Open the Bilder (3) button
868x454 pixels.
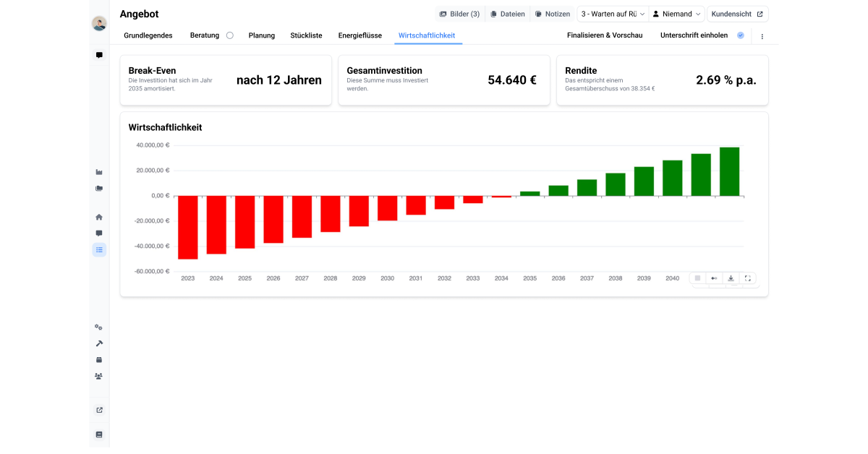point(459,14)
